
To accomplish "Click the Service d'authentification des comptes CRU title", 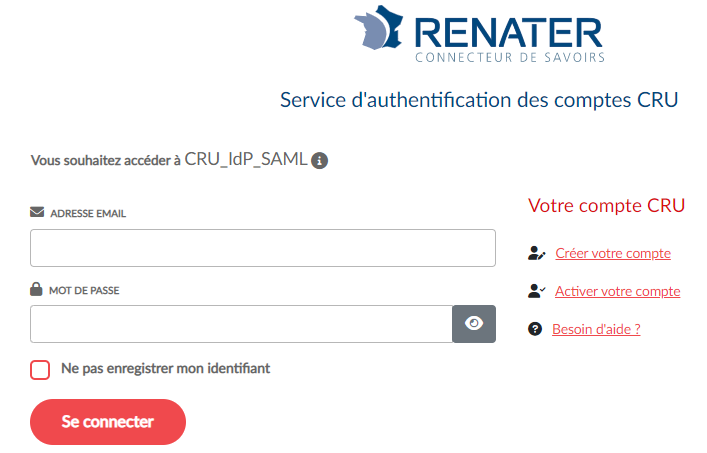I will click(x=479, y=100).
